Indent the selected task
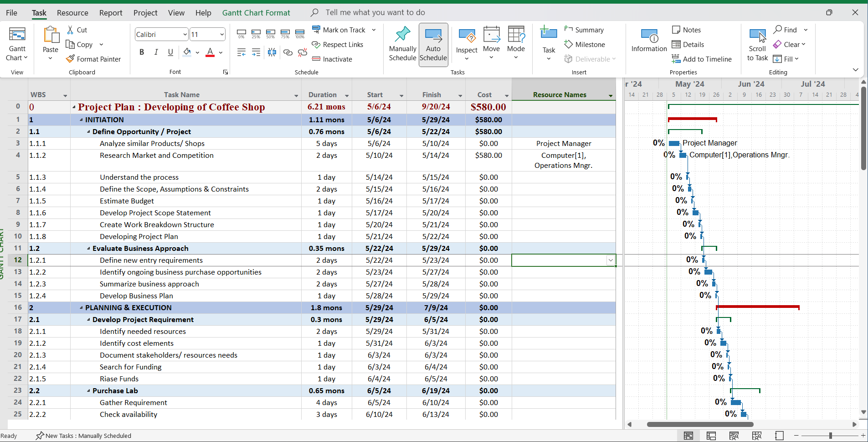Viewport: 868px width, 442px height. [256, 52]
